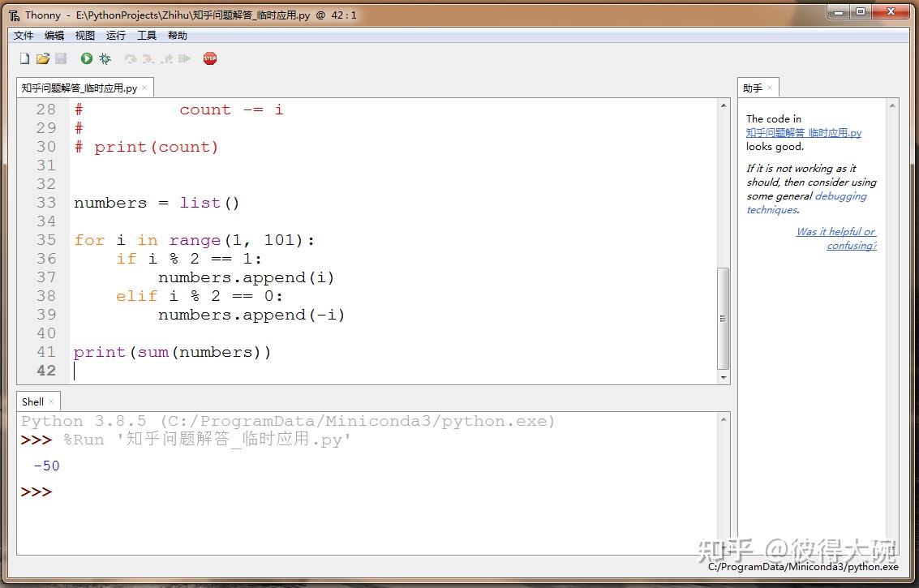Click the Resume execution icon

point(184,58)
